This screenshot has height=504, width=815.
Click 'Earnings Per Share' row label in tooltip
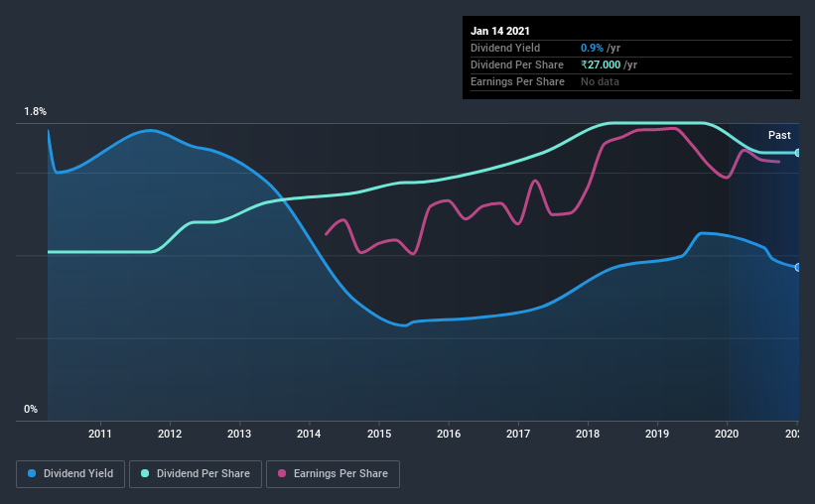point(517,81)
